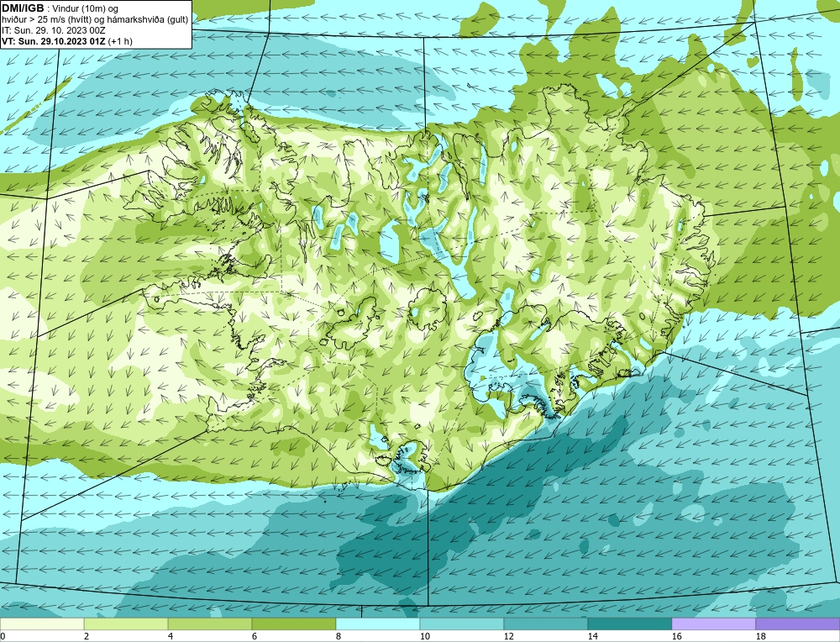Click the legend label '18'
The width and height of the screenshot is (840, 642).
[x=760, y=637]
